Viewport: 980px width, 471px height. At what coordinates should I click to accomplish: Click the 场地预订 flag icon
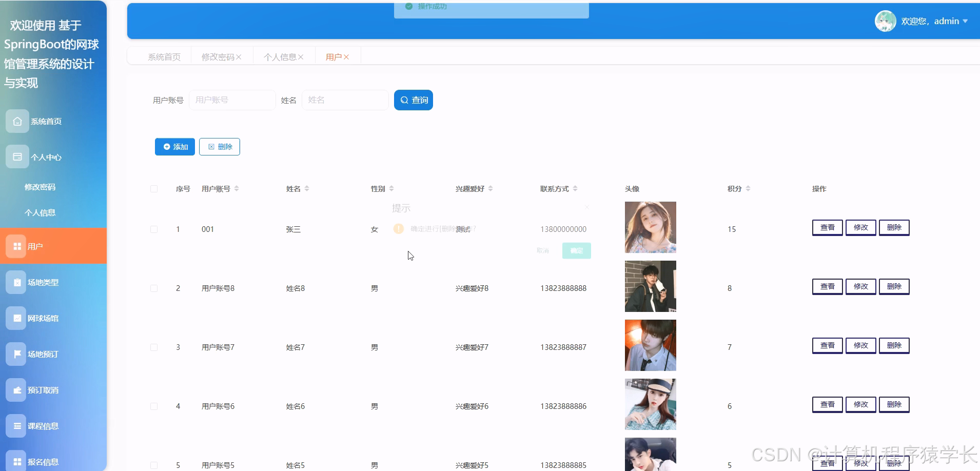click(17, 354)
